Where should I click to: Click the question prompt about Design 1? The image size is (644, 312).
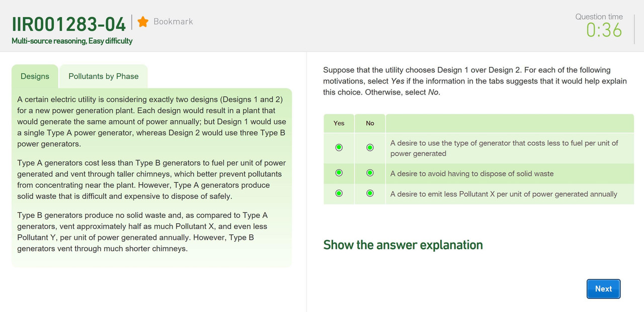pyautogui.click(x=475, y=81)
